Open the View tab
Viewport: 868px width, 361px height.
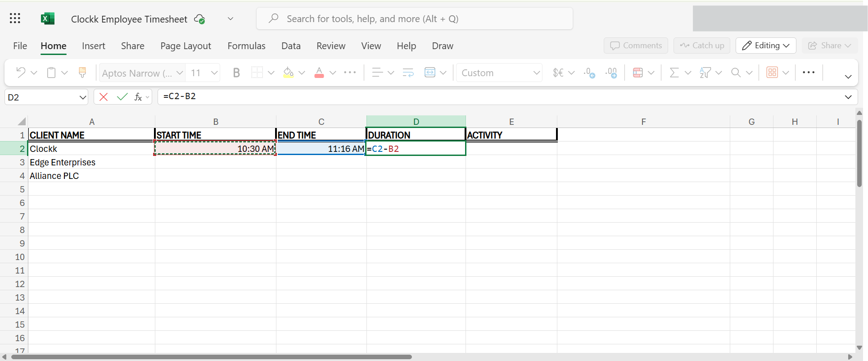(x=371, y=46)
